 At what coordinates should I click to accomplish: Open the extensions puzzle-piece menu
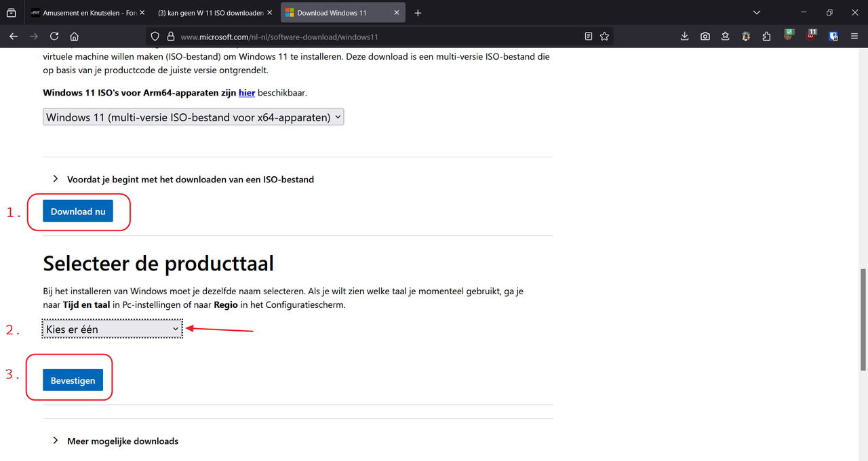coord(767,36)
